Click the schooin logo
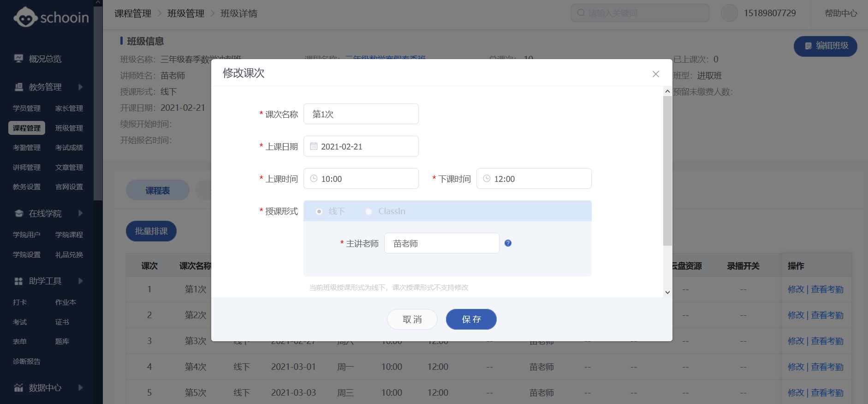This screenshot has height=404, width=868. 51,18
